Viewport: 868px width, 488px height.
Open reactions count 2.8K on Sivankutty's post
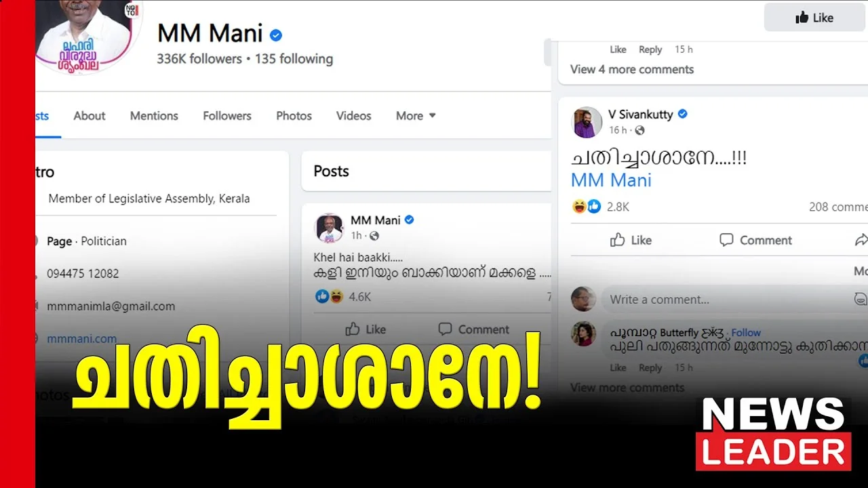pyautogui.click(x=618, y=207)
